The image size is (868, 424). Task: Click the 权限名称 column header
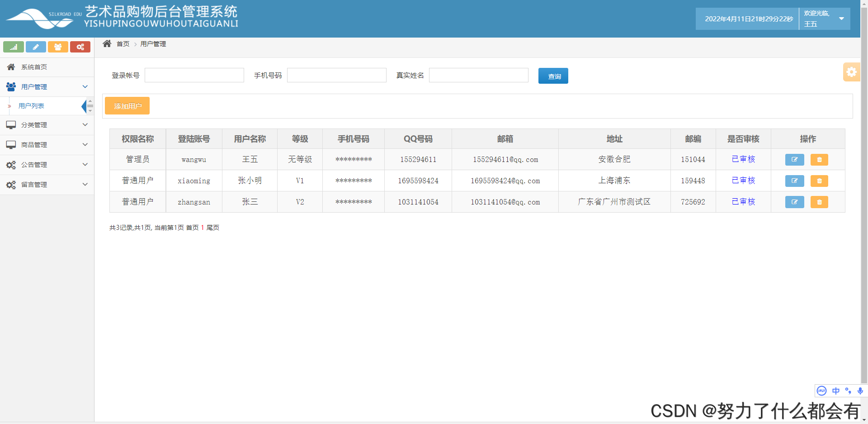(138, 139)
